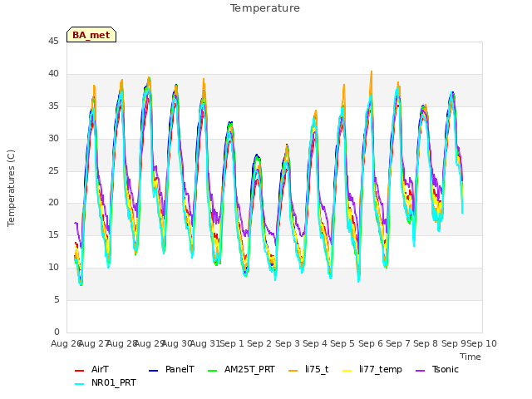This screenshot has height=399, width=532.
Task: Toggle AM25T_PRT series in legend
Action: click(242, 369)
